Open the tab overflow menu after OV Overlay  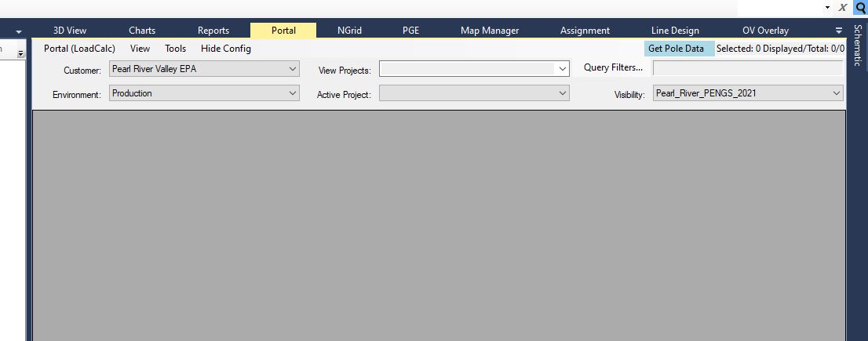click(x=838, y=31)
